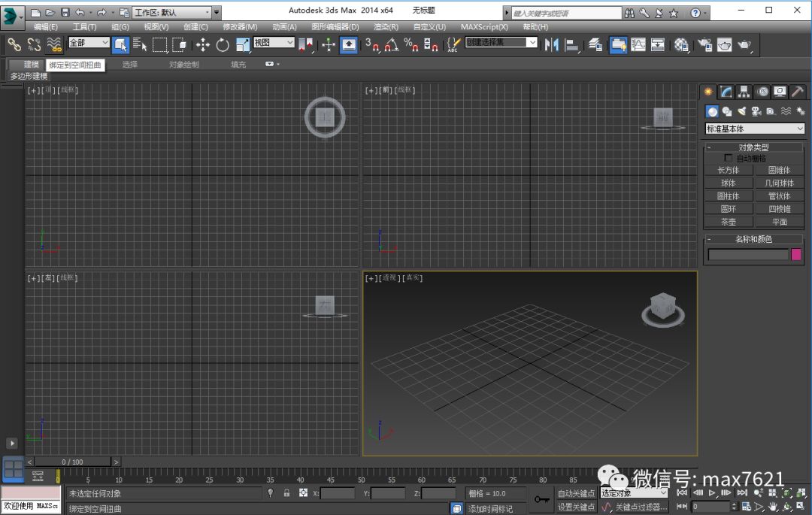The height and width of the screenshot is (515, 812).
Task: Click the 球体 sphere button
Action: tap(728, 183)
